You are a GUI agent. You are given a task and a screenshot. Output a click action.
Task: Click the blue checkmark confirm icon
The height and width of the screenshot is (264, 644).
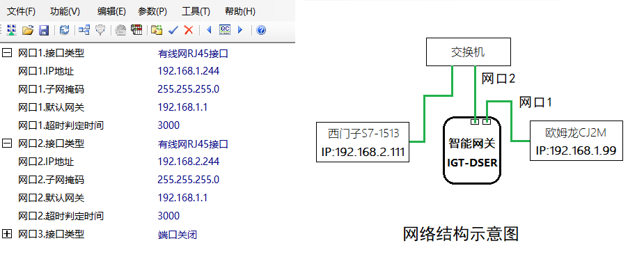click(173, 30)
